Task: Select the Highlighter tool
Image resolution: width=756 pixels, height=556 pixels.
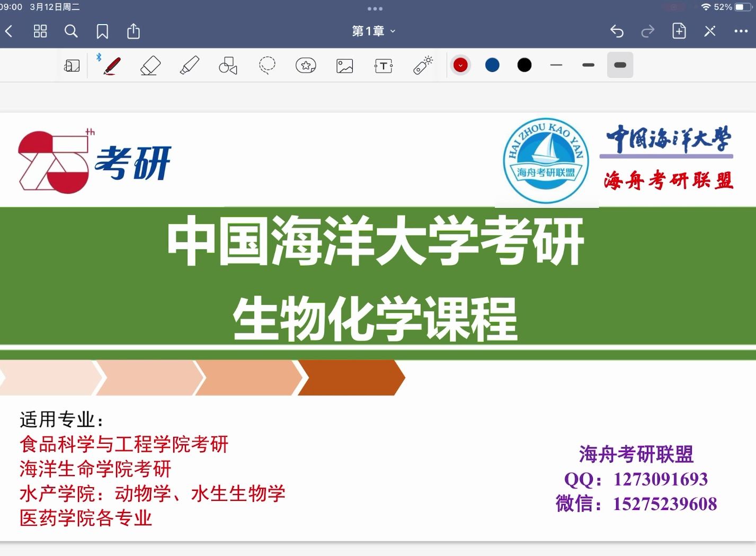Action: [x=190, y=66]
